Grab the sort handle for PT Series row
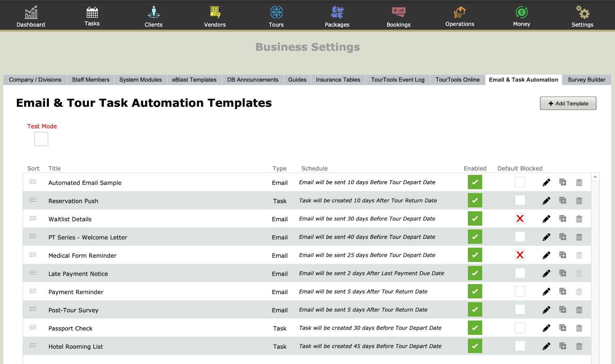Viewport: 615px width, 364px height. (33, 237)
